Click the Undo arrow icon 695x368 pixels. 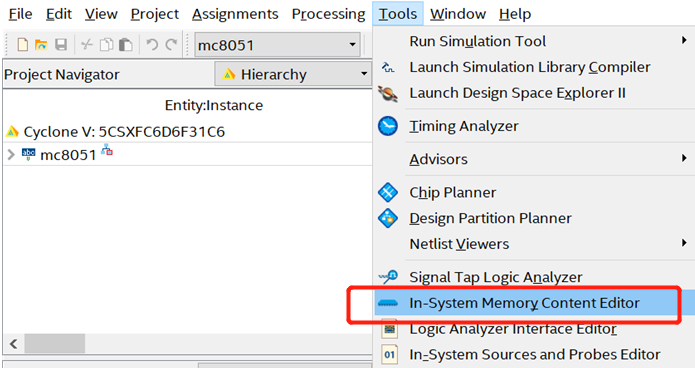point(152,45)
